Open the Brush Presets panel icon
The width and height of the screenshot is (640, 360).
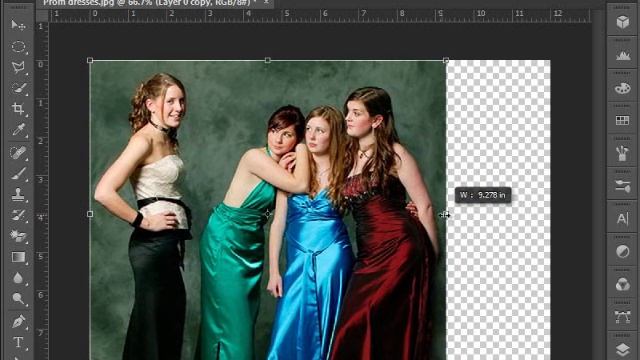pos(622,153)
